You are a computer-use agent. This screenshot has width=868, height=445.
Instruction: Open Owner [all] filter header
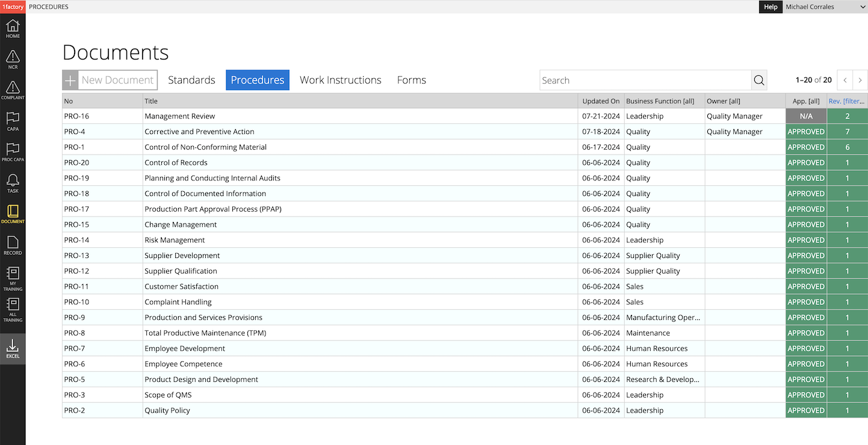(x=724, y=101)
